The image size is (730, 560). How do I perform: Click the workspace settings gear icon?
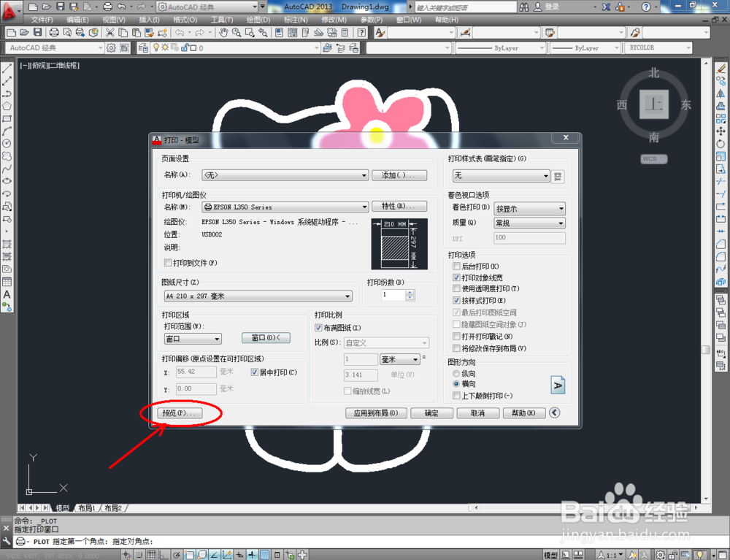pyautogui.click(x=111, y=47)
